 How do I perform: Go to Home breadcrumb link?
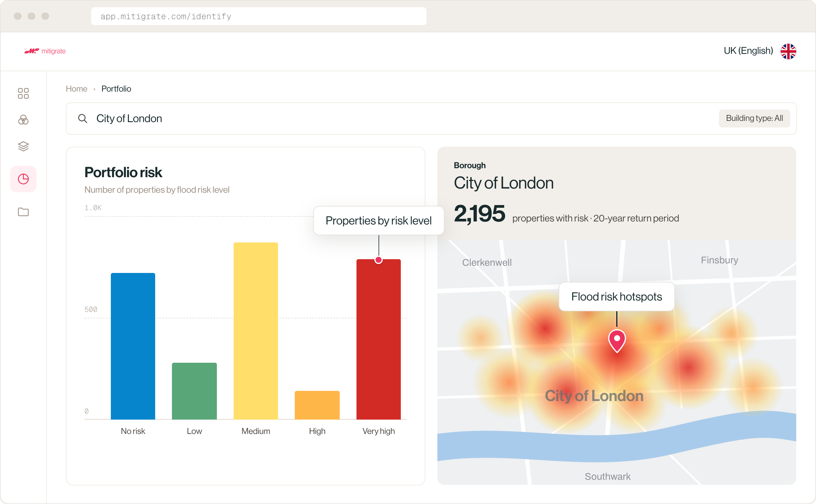click(76, 89)
